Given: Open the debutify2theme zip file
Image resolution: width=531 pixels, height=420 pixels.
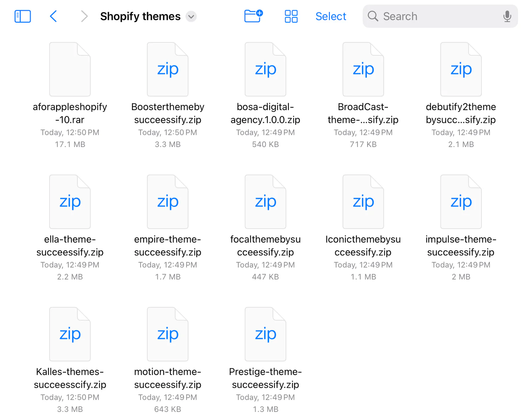Looking at the screenshot, I should pyautogui.click(x=461, y=69).
